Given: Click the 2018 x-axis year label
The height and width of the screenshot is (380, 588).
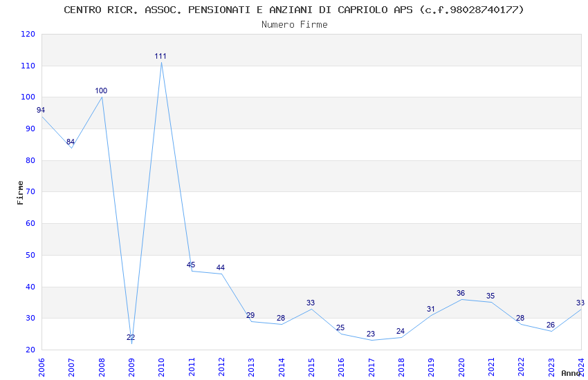Looking at the screenshot, I should pyautogui.click(x=401, y=367).
